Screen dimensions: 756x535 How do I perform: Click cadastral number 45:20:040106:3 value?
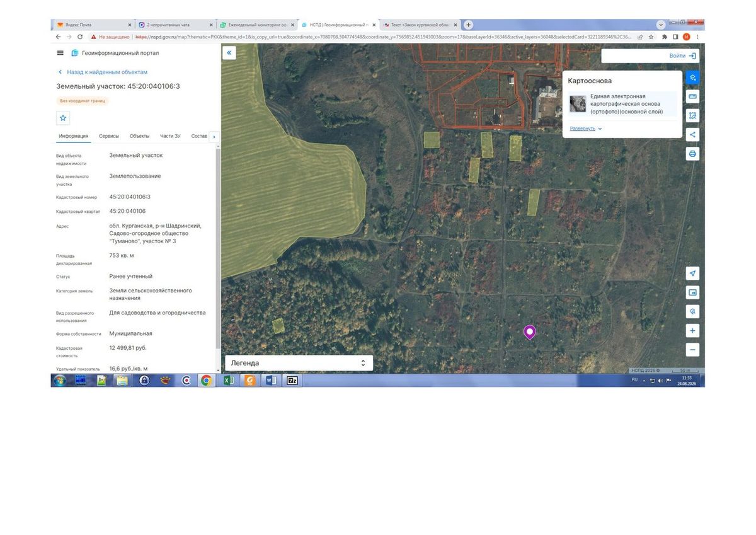click(x=130, y=197)
